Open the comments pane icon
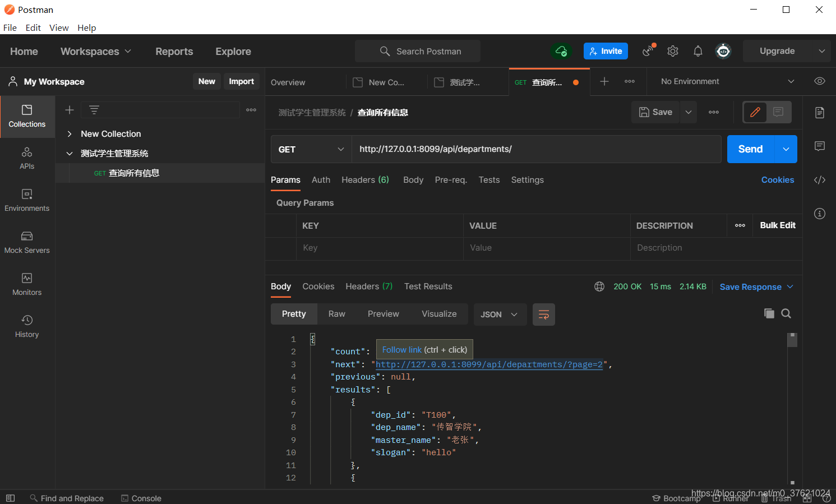The height and width of the screenshot is (504, 836). click(819, 146)
